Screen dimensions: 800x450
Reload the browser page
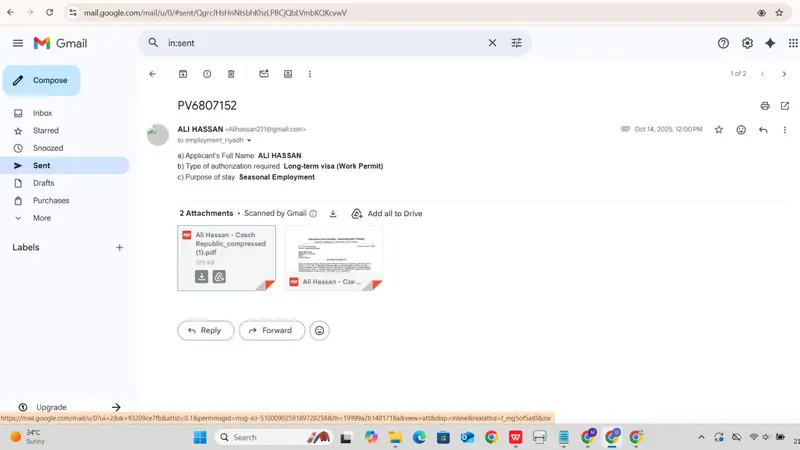[x=49, y=13]
